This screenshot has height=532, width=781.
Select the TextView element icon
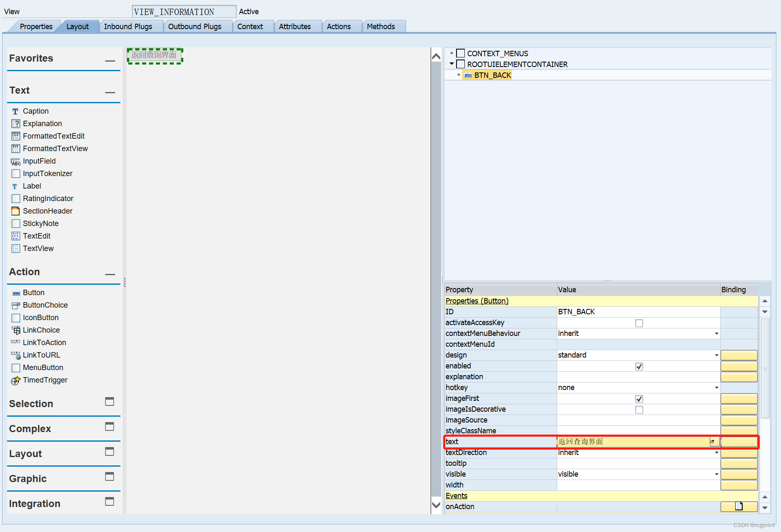point(15,249)
